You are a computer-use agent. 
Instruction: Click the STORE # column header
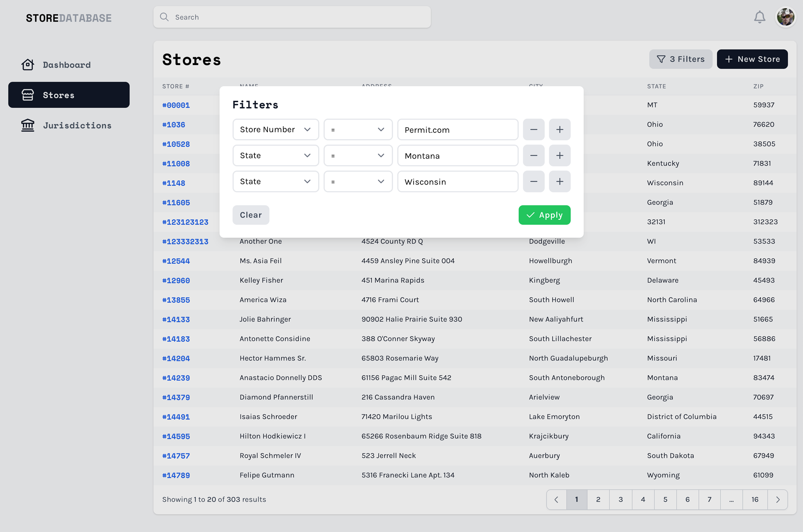click(176, 86)
